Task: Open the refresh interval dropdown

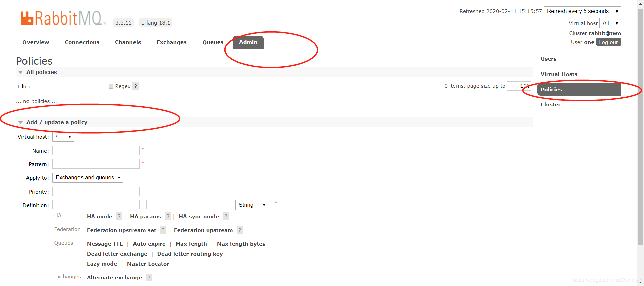Action: click(x=582, y=11)
